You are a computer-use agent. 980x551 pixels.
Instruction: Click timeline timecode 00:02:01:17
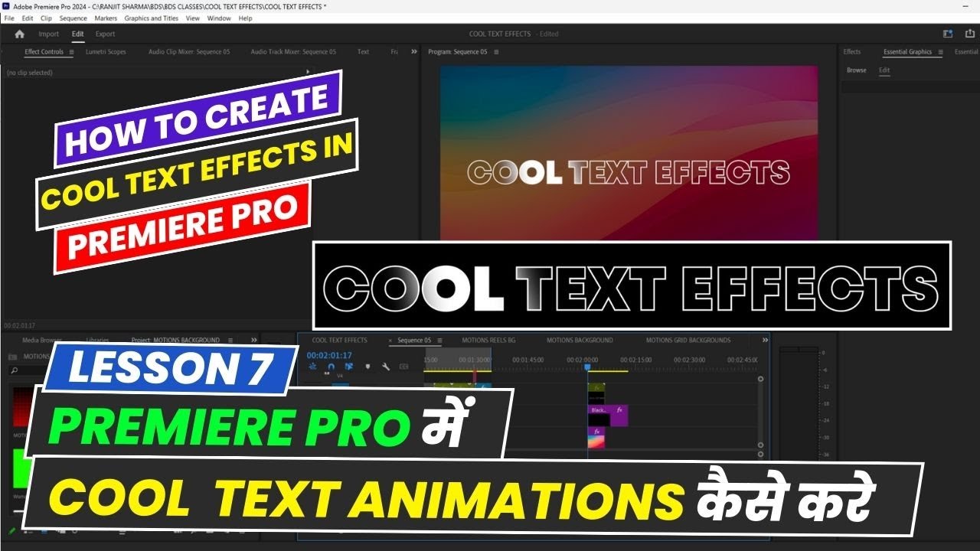(x=329, y=355)
